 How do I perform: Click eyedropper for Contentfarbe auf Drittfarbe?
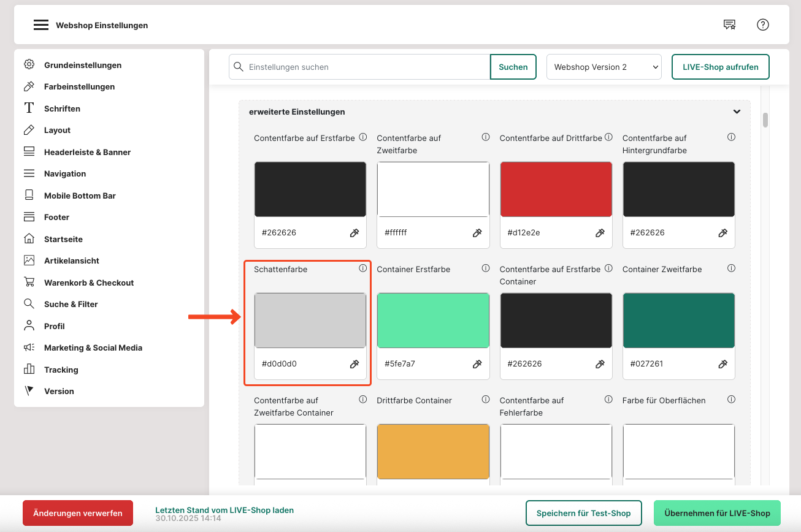(600, 233)
